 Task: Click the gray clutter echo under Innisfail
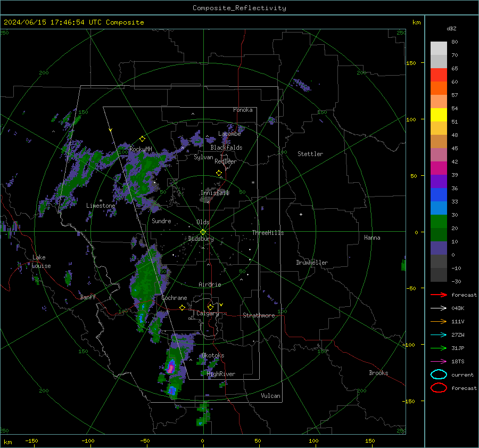tap(207, 199)
